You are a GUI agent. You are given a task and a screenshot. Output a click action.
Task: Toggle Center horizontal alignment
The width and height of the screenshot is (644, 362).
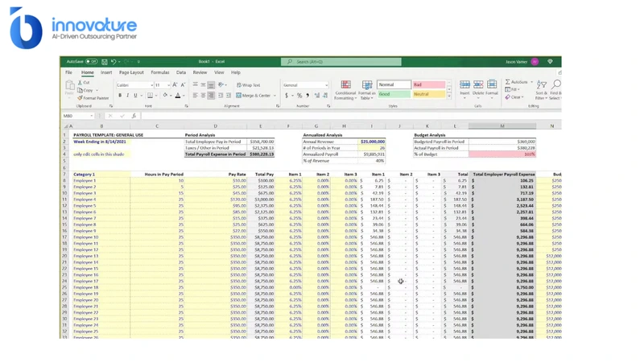pos(204,96)
